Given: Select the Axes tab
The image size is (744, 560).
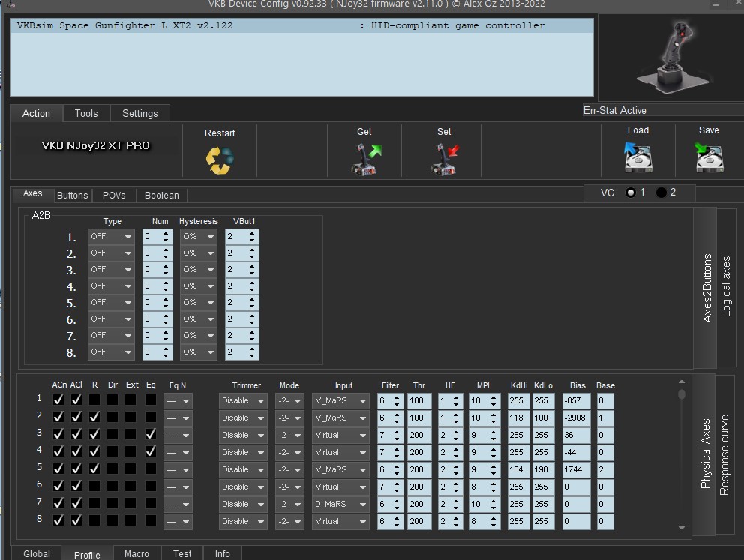Looking at the screenshot, I should click(x=32, y=193).
